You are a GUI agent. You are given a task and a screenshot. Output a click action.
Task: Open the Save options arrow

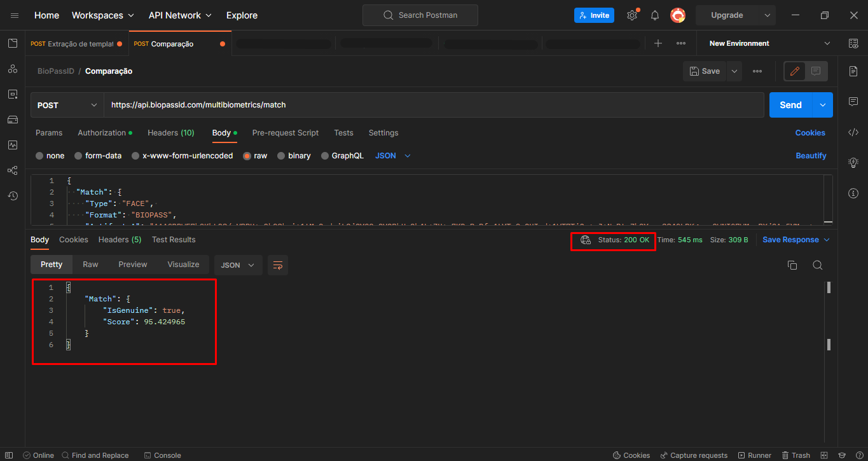coord(734,71)
